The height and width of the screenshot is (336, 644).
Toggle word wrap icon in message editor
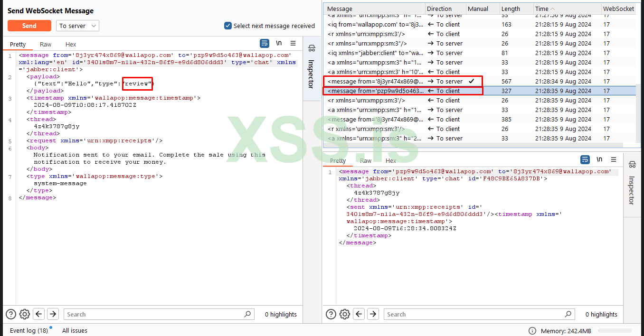[265, 43]
